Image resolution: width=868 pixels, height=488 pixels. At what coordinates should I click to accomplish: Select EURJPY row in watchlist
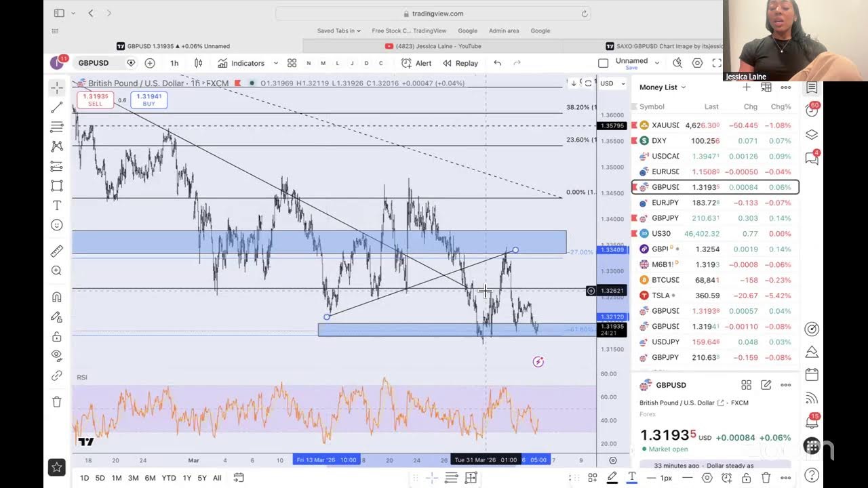click(x=715, y=203)
